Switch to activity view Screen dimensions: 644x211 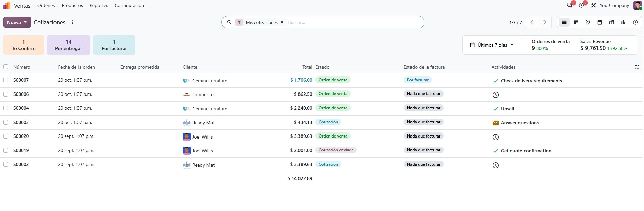(x=635, y=22)
